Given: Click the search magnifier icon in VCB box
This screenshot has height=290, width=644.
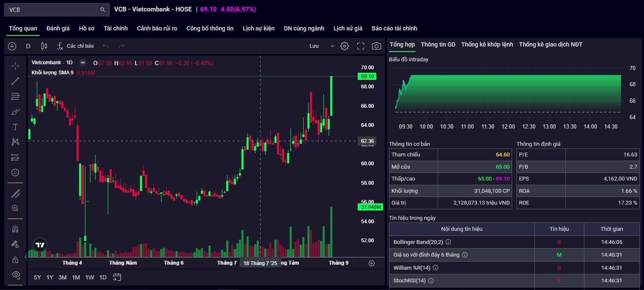Looking at the screenshot, I should 102,10.
